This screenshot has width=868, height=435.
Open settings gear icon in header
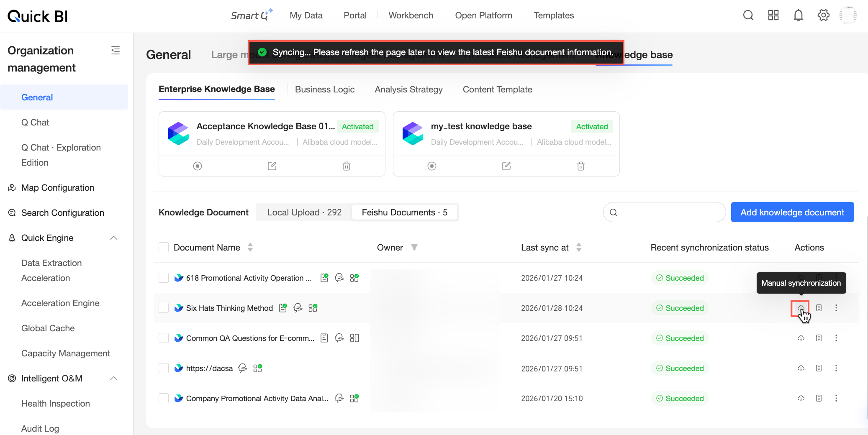[824, 15]
